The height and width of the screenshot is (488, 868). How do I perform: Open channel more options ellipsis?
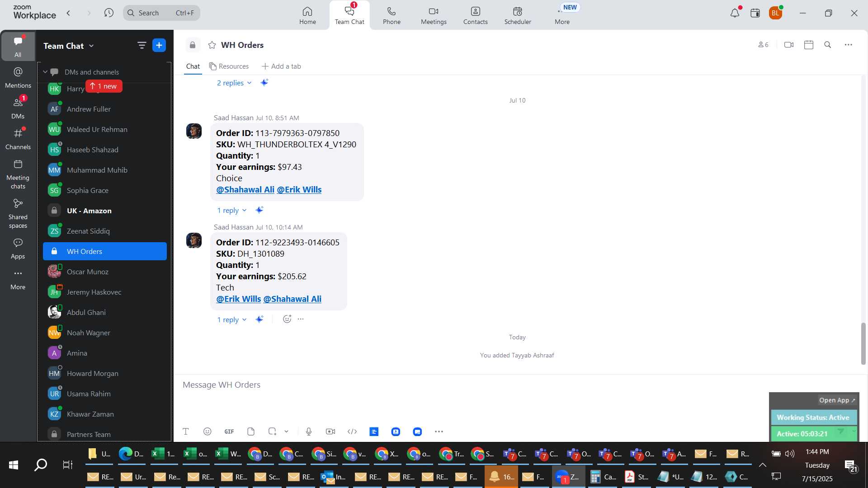click(849, 45)
